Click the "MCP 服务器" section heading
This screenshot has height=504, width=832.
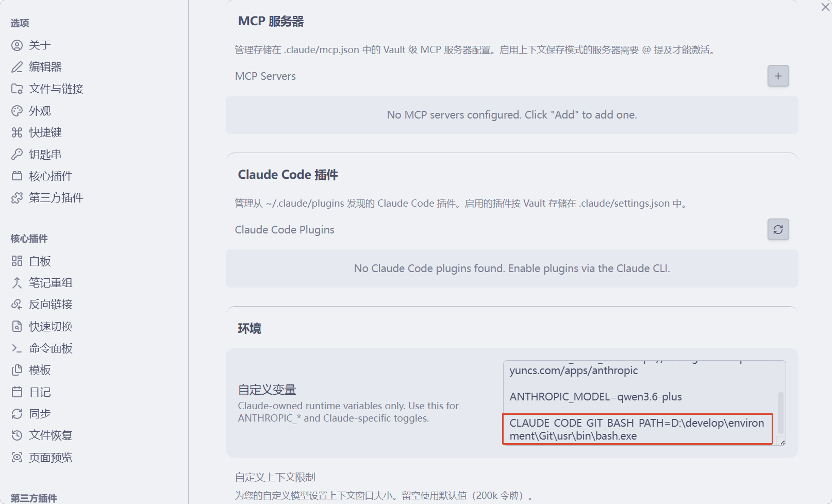pyautogui.click(x=271, y=21)
